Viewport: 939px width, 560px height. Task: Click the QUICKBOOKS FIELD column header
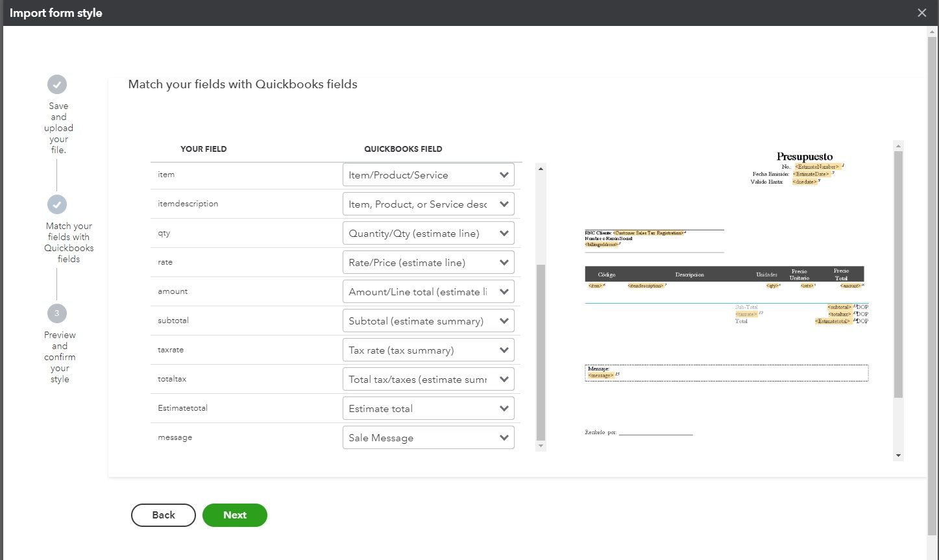point(403,149)
